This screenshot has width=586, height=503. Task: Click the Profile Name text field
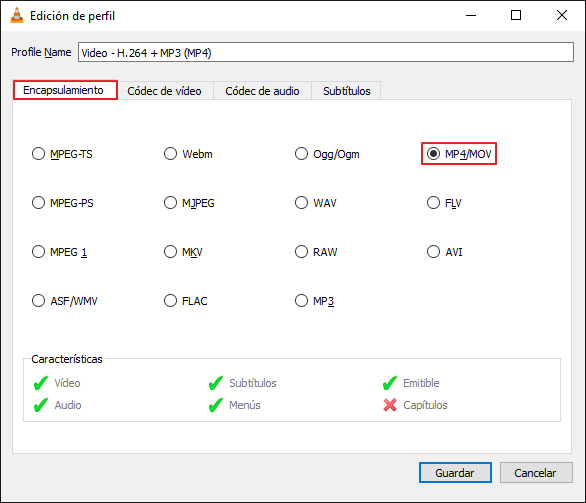point(326,52)
